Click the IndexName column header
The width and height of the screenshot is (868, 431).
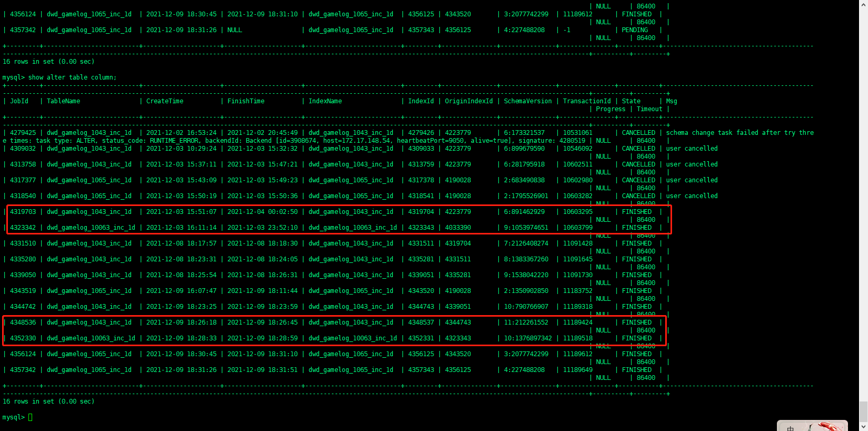tap(325, 101)
